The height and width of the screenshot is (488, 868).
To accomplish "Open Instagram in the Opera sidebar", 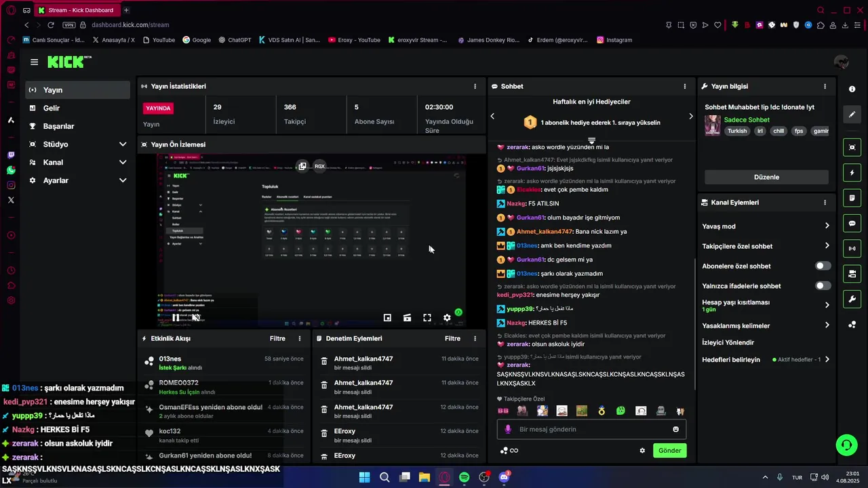I will [x=11, y=185].
